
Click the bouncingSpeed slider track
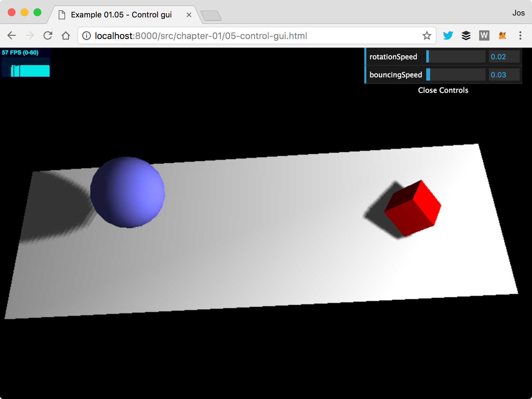456,75
